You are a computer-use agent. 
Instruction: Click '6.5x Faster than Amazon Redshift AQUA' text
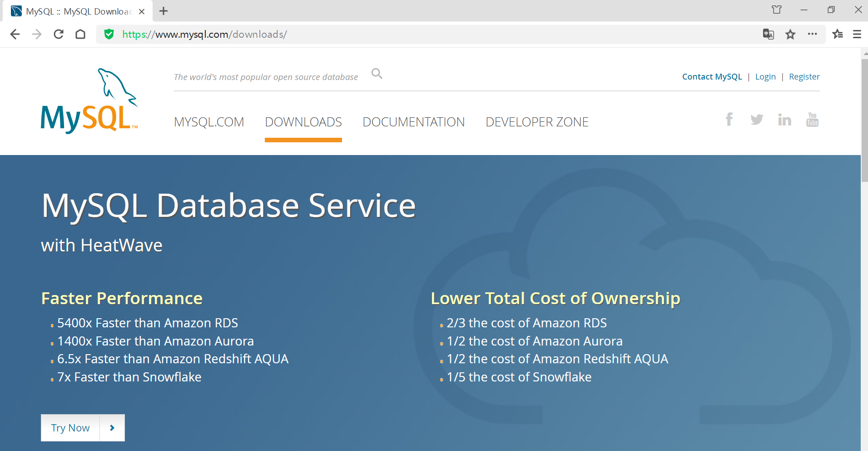(x=173, y=359)
